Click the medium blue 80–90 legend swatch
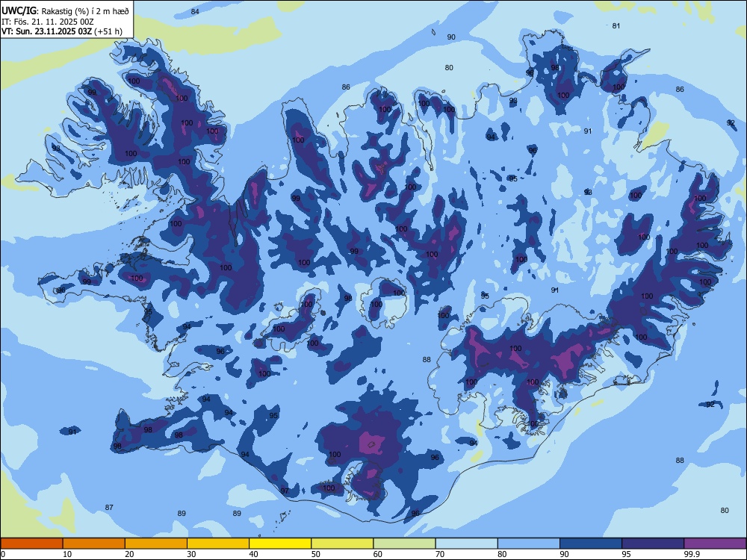Screen dimensions: 747x560 [529, 544]
